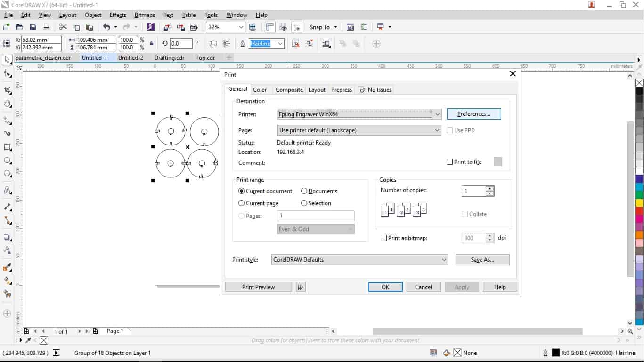Screen dimensions: 644x362
Task: Select the Documents radio button
Action: point(304,191)
